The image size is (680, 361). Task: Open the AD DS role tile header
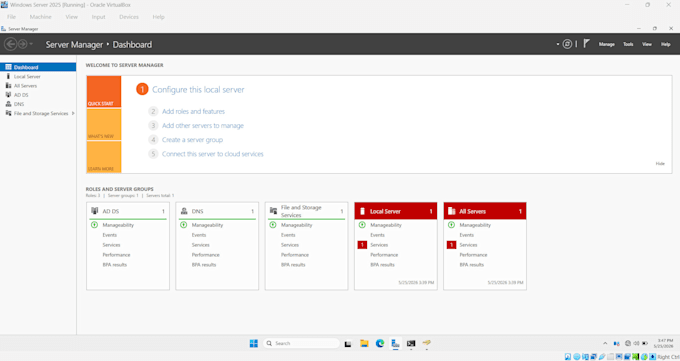pyautogui.click(x=128, y=211)
